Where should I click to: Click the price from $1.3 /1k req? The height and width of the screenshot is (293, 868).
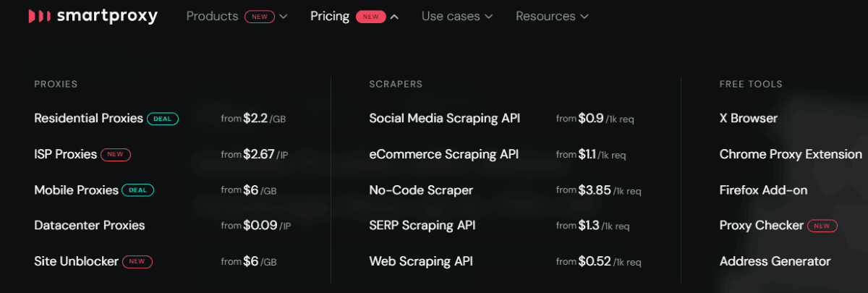(593, 225)
